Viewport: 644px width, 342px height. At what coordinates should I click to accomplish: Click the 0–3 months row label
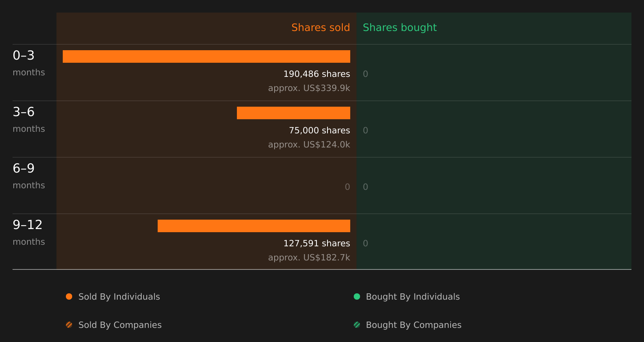tap(29, 63)
